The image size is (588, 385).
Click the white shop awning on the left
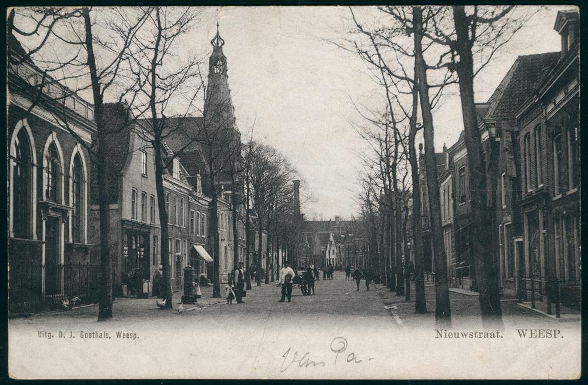click(x=203, y=253)
